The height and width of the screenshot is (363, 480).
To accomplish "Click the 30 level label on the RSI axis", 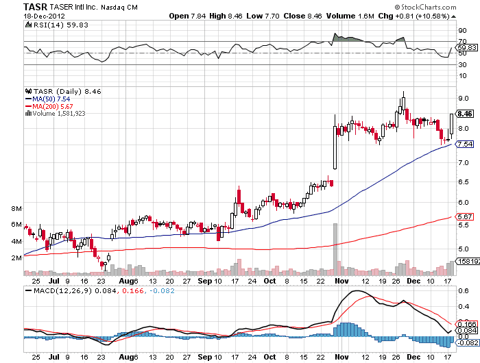I will pos(462,64).
